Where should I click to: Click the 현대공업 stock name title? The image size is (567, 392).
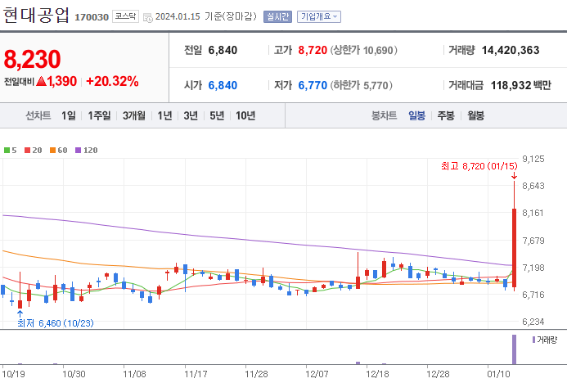point(36,16)
